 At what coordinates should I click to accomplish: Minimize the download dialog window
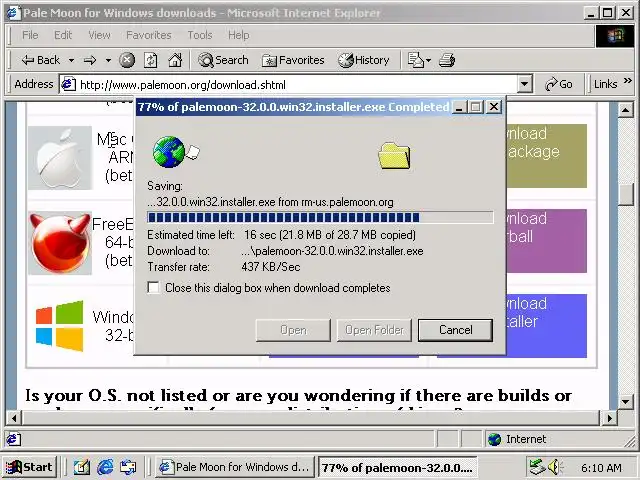pos(460,107)
